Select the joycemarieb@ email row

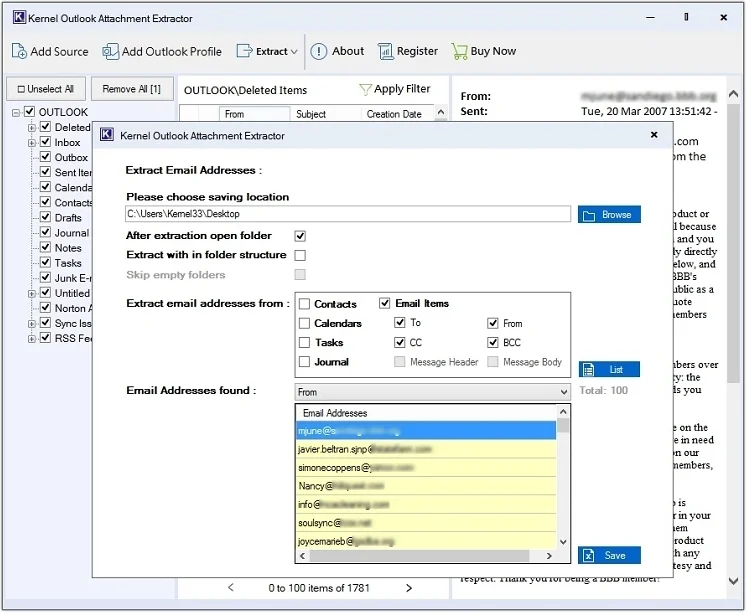425,541
